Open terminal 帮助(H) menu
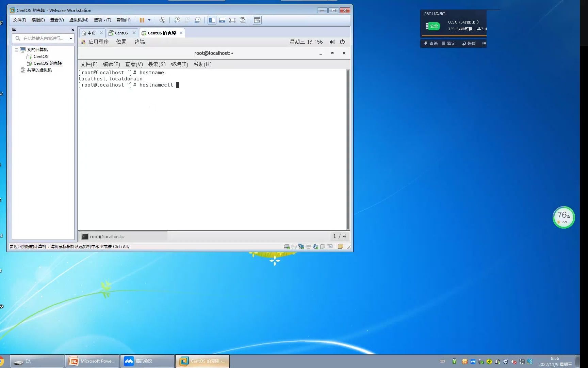The width and height of the screenshot is (588, 368). 202,64
